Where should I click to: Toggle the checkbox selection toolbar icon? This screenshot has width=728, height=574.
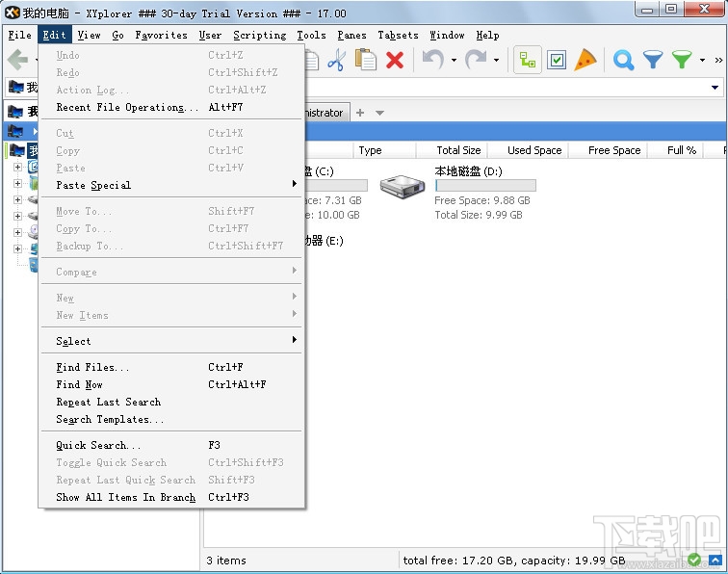[x=557, y=60]
